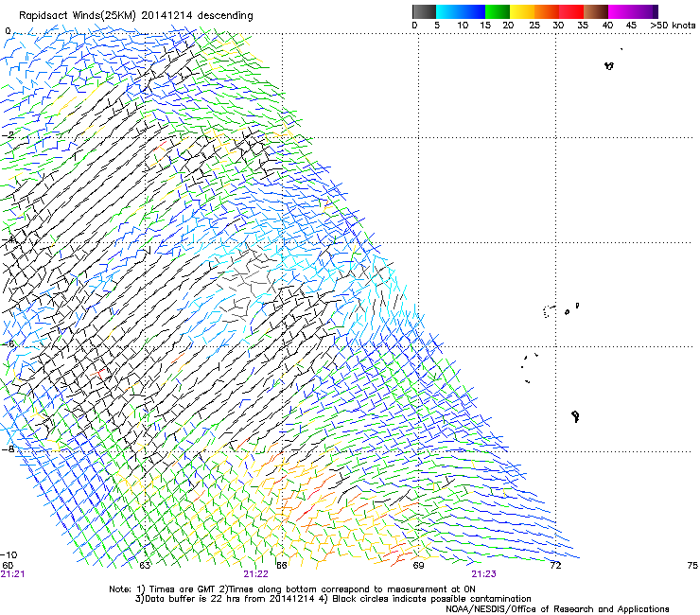This screenshot has height=615, width=700.
Task: Click the '40' label under the color bar
Action: click(607, 26)
